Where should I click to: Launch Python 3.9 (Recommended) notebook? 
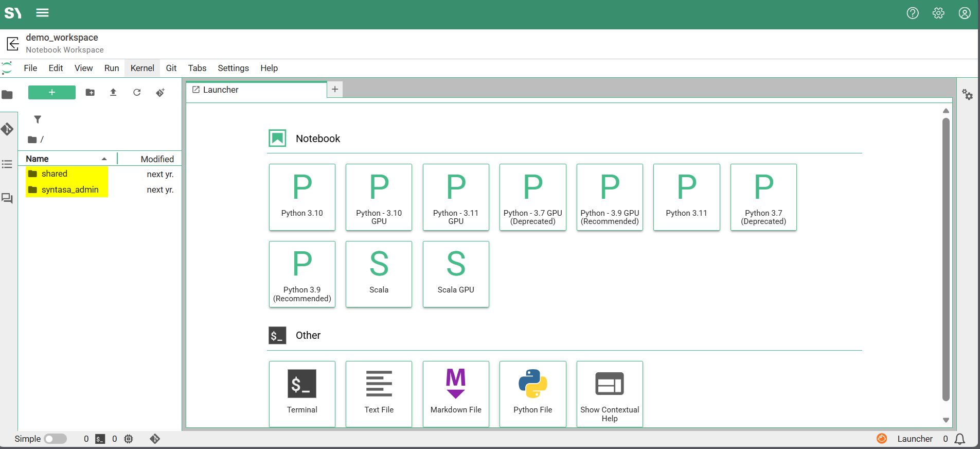click(302, 274)
